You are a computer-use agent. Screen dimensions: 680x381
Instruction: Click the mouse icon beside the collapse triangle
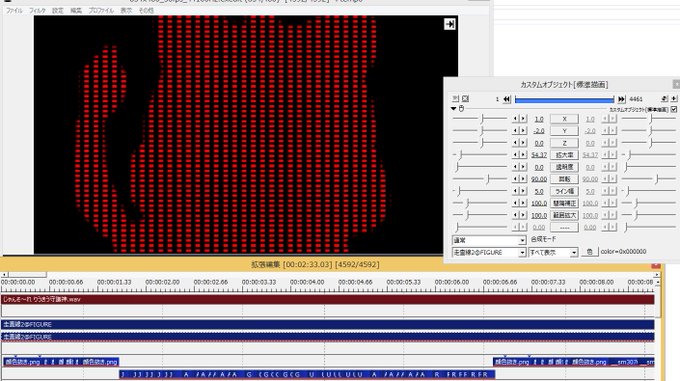[461, 109]
